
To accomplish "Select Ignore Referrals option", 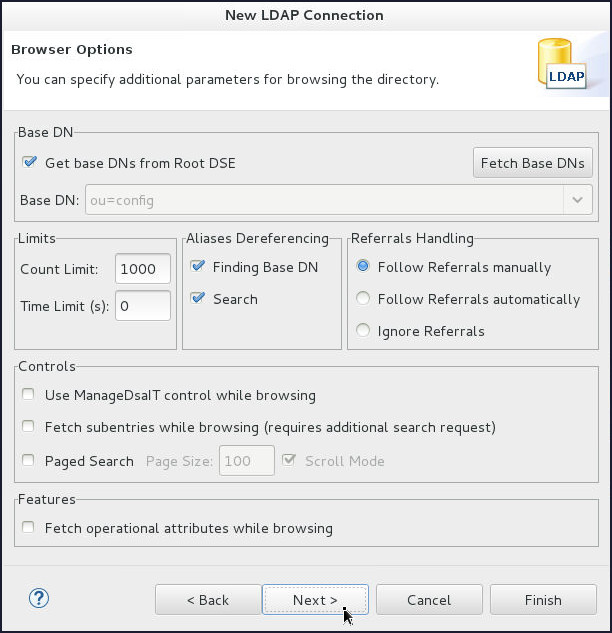I will click(x=363, y=331).
